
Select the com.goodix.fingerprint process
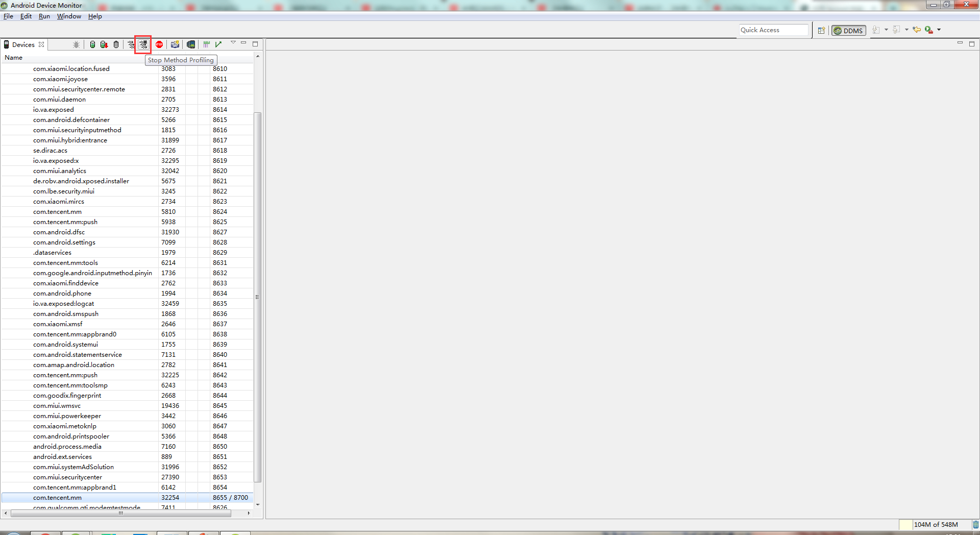pos(128,395)
